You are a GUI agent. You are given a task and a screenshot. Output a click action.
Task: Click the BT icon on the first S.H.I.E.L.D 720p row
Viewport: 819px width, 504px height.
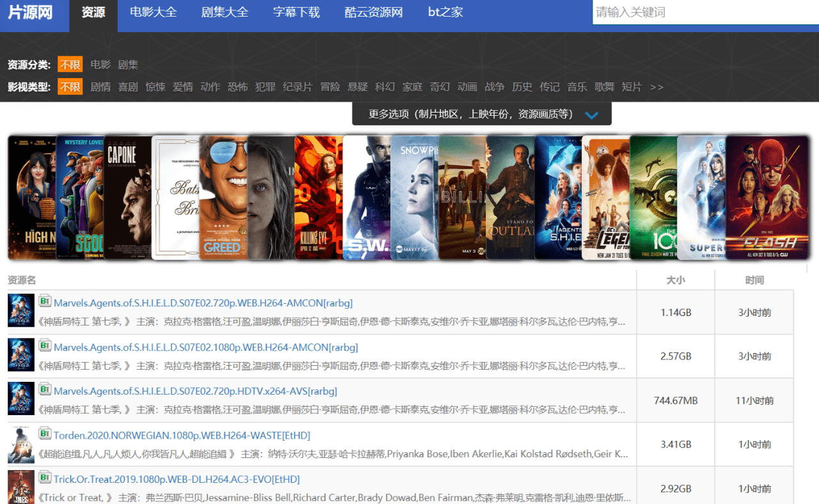tap(45, 302)
